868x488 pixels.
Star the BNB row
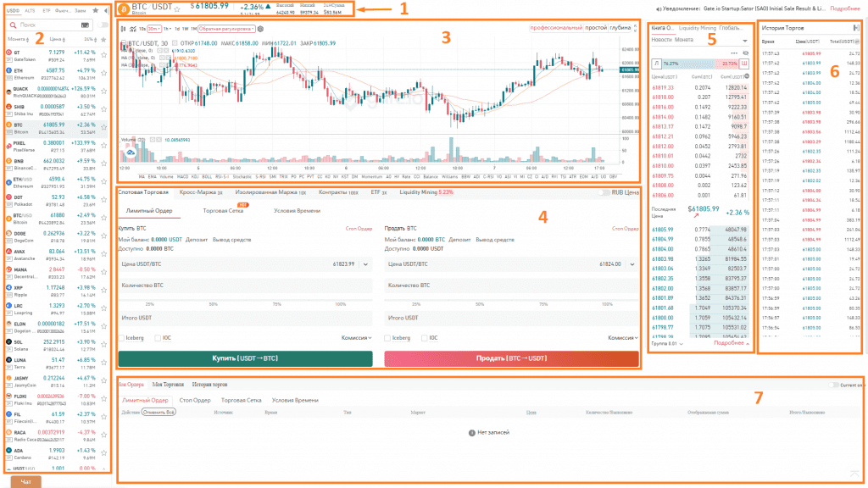(x=103, y=164)
